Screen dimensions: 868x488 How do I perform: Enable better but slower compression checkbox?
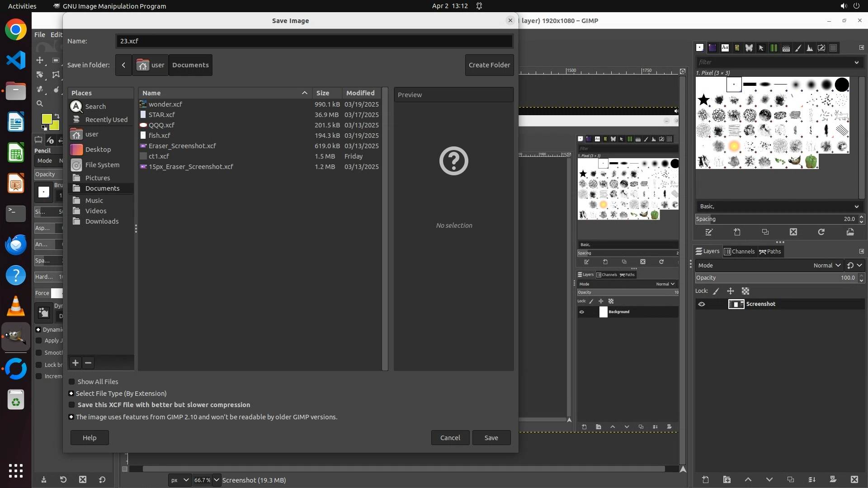pos(71,405)
